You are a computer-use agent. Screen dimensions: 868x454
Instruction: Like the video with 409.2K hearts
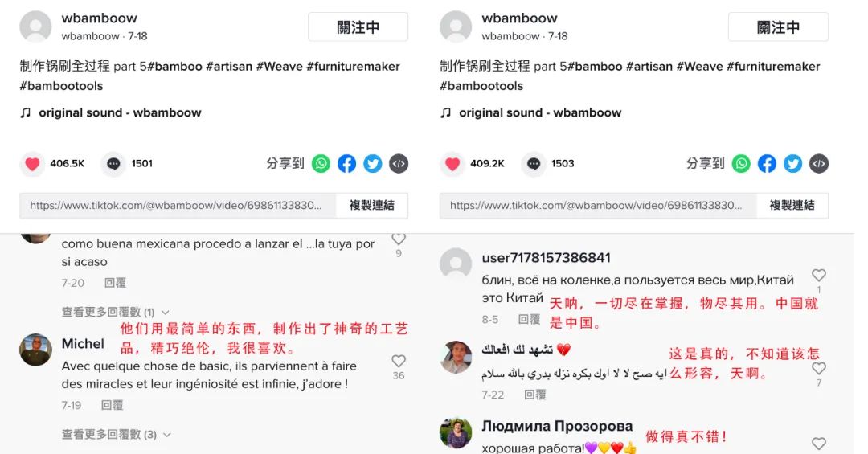452,164
